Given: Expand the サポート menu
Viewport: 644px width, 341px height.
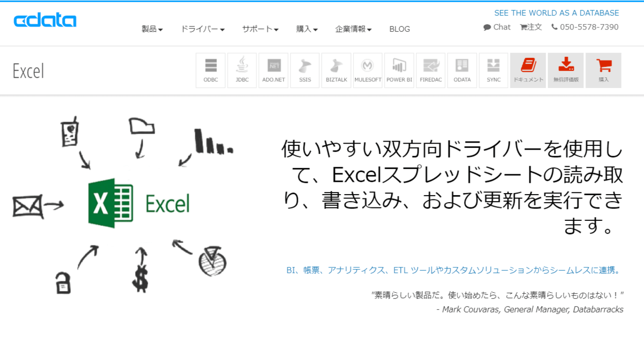Looking at the screenshot, I should coord(260,29).
